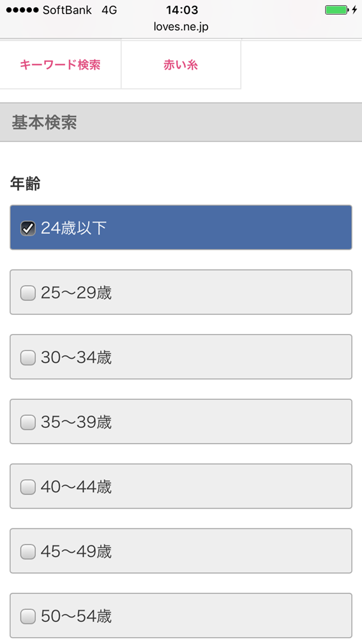Tap the 14:03 clock in status bar
The height and width of the screenshot is (644, 362).
(x=182, y=10)
